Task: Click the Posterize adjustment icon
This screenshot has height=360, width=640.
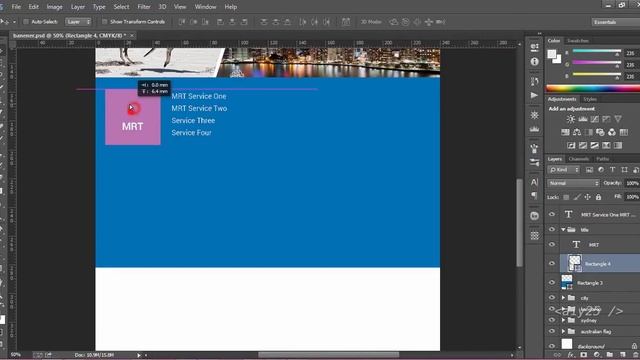Action: click(583, 145)
